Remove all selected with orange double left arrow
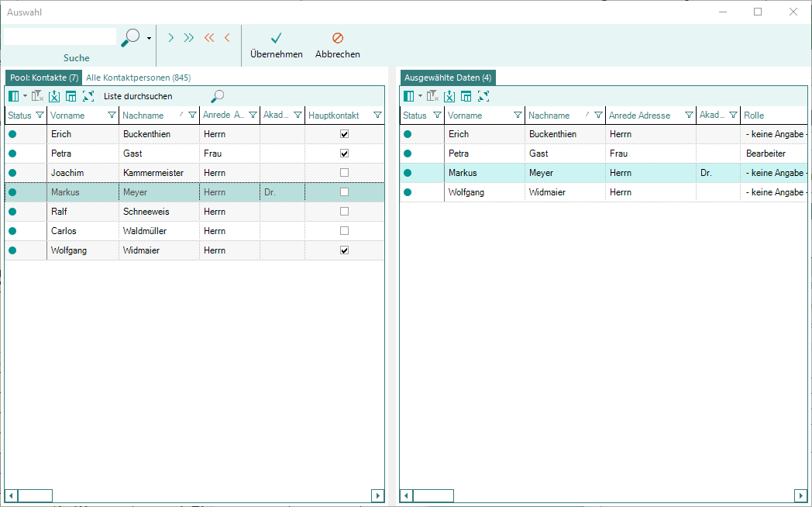The height and width of the screenshot is (507, 812). tap(208, 38)
